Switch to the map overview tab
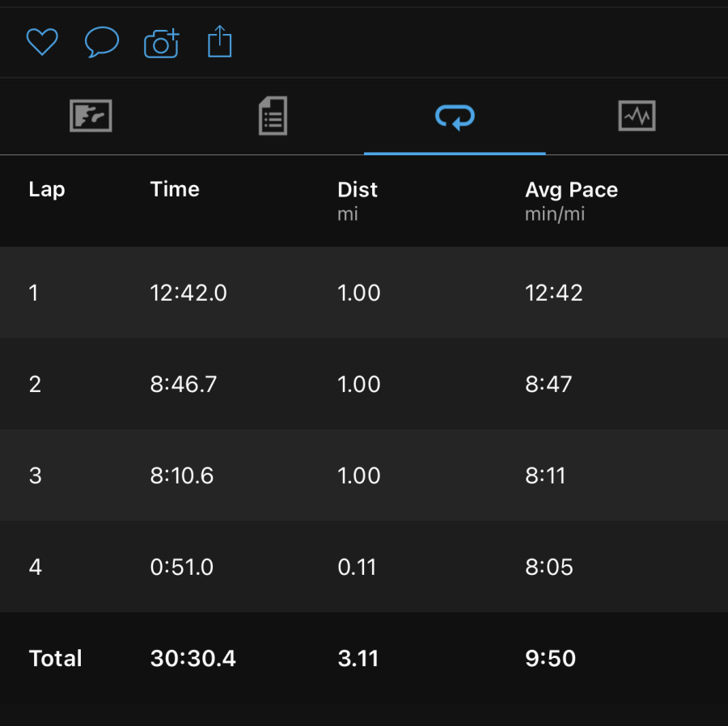 tap(91, 116)
